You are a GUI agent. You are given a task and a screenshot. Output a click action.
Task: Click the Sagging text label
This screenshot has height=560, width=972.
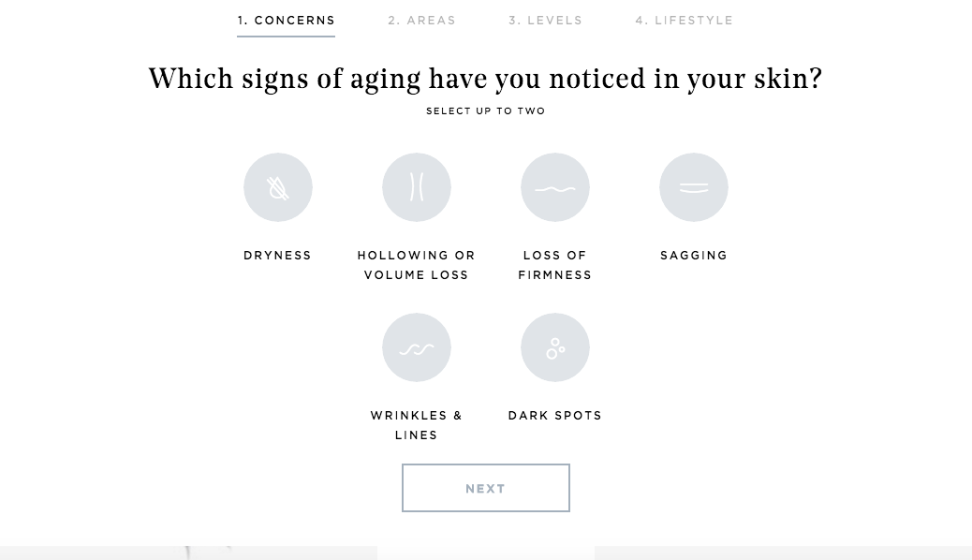point(694,256)
